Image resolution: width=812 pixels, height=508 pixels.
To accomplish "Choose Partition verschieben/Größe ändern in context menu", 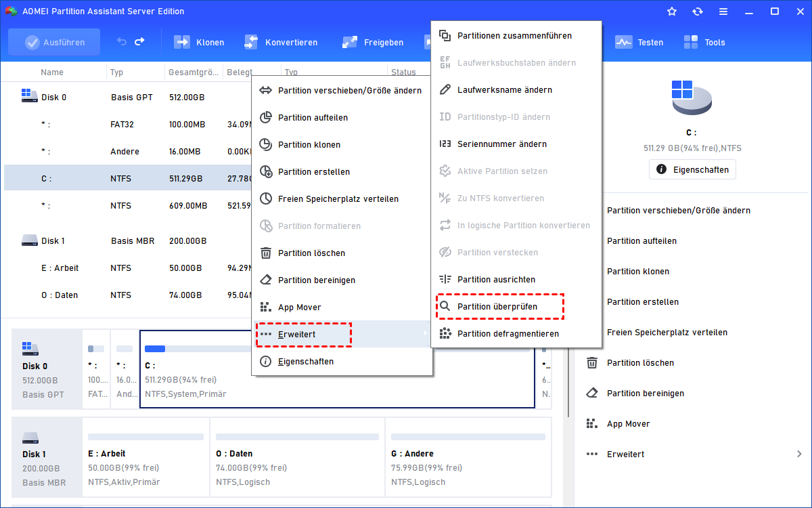I will click(x=342, y=90).
